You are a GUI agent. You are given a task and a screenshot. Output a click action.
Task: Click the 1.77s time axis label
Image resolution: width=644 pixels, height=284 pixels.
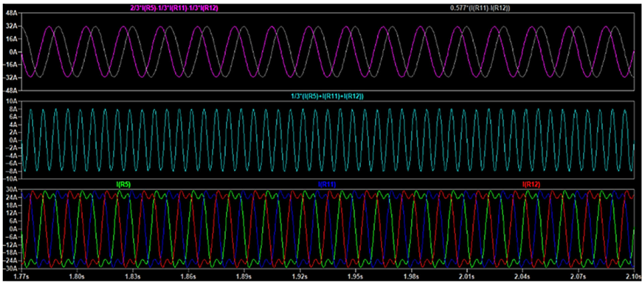22,277
